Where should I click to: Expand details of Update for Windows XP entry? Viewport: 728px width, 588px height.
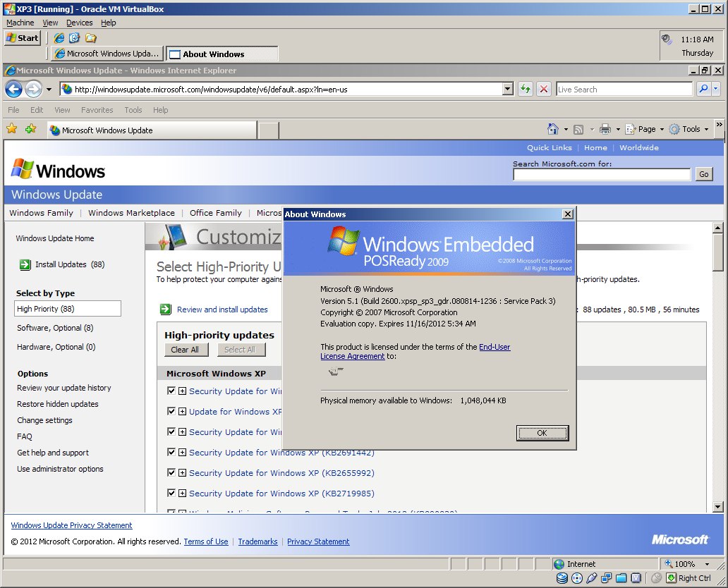click(x=183, y=412)
